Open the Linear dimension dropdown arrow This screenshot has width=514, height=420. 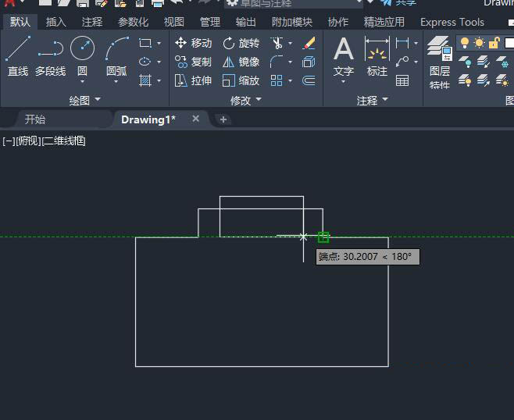click(x=416, y=43)
